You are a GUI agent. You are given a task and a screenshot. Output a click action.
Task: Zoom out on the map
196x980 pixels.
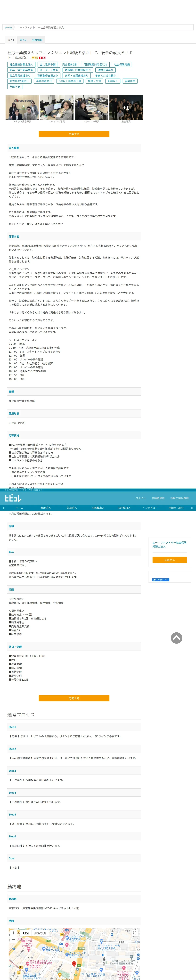(x=14, y=940)
